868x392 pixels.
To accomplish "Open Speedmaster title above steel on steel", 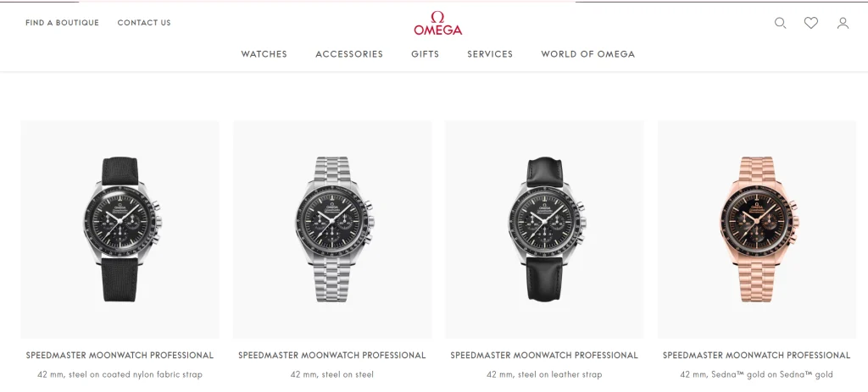I will (x=332, y=355).
